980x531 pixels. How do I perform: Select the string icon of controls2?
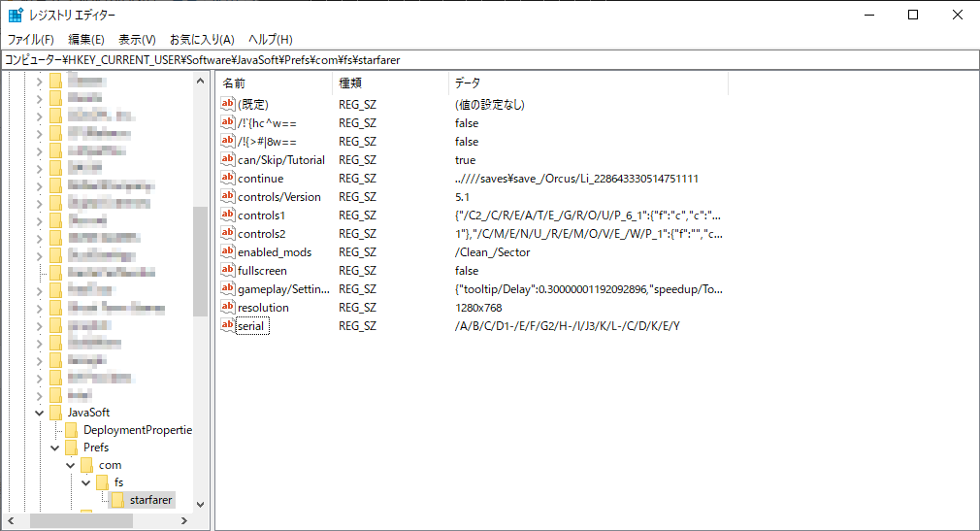click(x=227, y=233)
